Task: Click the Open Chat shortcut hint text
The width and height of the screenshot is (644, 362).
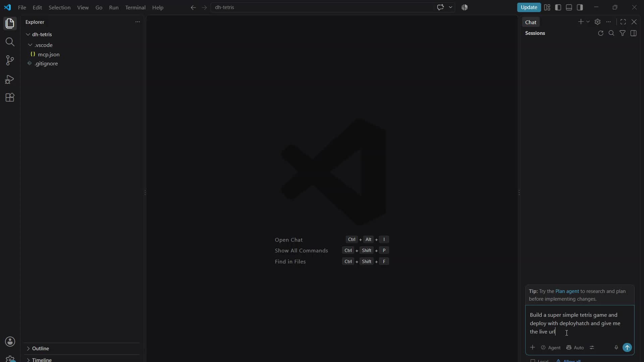Action: pyautogui.click(x=288, y=240)
